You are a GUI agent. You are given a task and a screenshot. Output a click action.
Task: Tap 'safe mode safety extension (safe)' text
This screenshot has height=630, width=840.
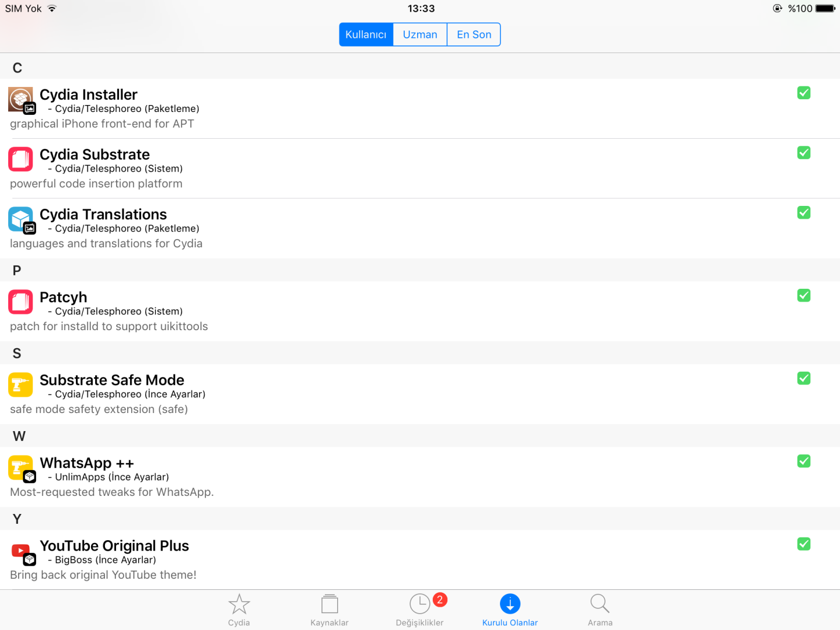point(99,409)
